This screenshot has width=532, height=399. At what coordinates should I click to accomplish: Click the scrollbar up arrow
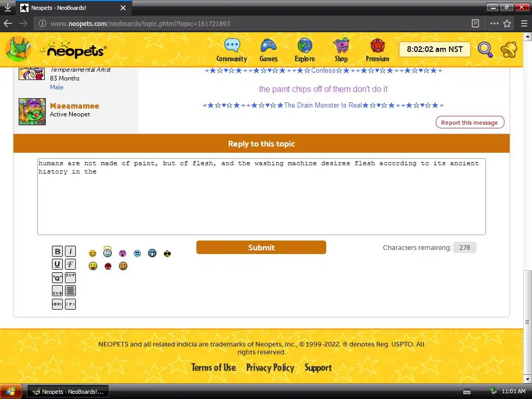pyautogui.click(x=527, y=36)
